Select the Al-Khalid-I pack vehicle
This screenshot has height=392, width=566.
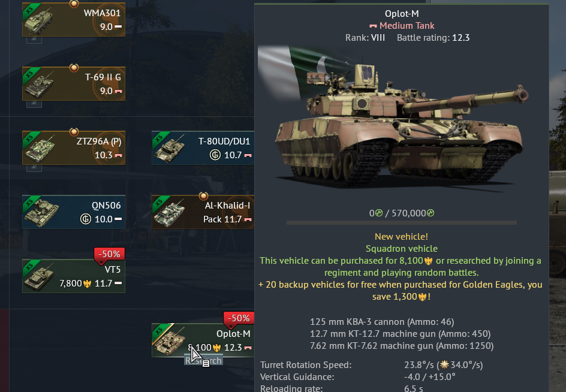[x=203, y=212]
